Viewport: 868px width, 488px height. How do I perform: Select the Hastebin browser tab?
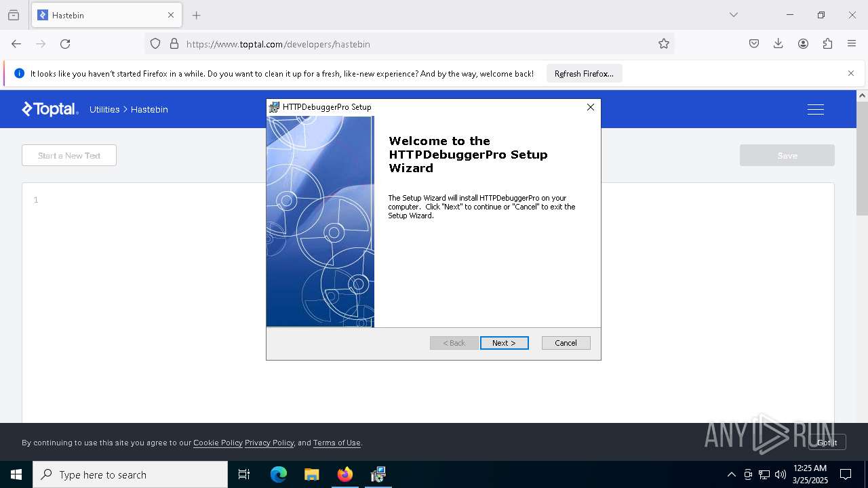[x=106, y=15]
